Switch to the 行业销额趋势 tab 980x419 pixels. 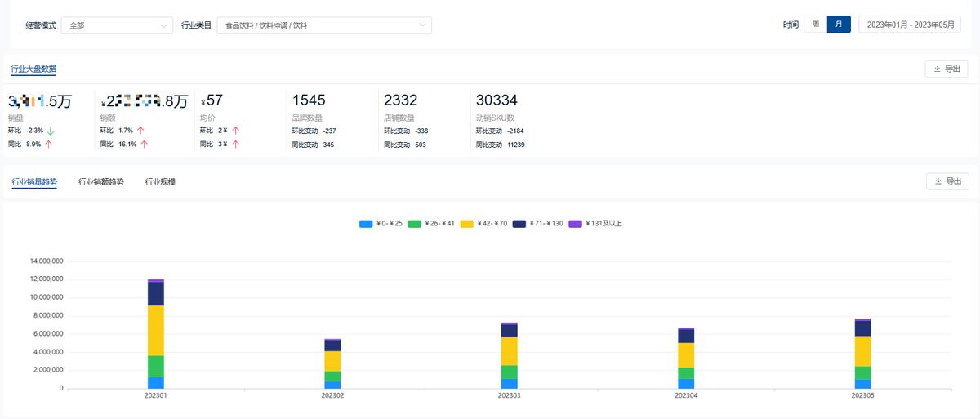101,182
